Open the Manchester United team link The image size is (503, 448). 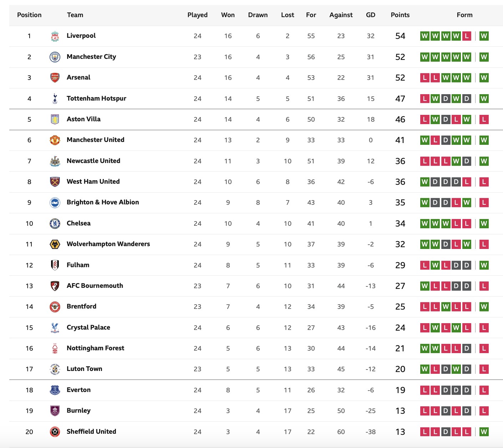pyautogui.click(x=96, y=140)
